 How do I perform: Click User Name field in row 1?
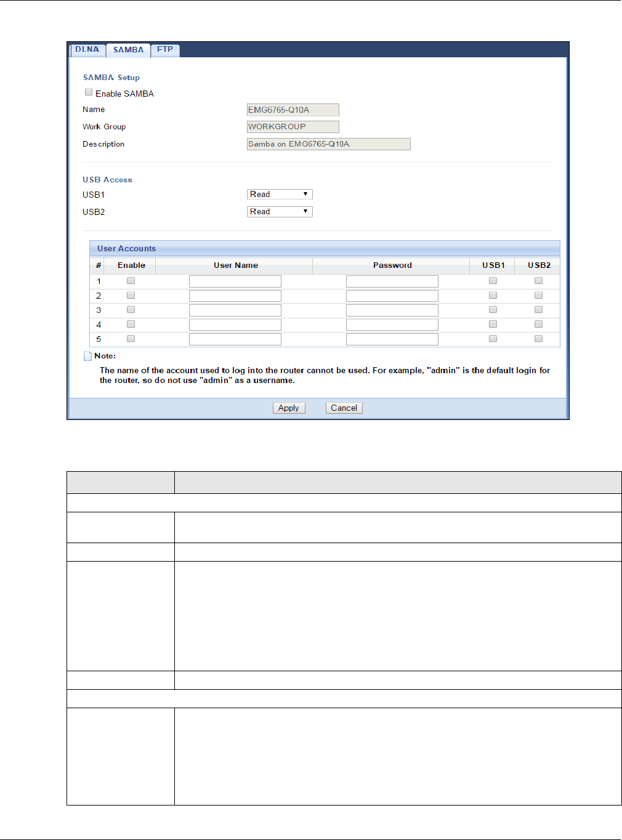point(235,281)
